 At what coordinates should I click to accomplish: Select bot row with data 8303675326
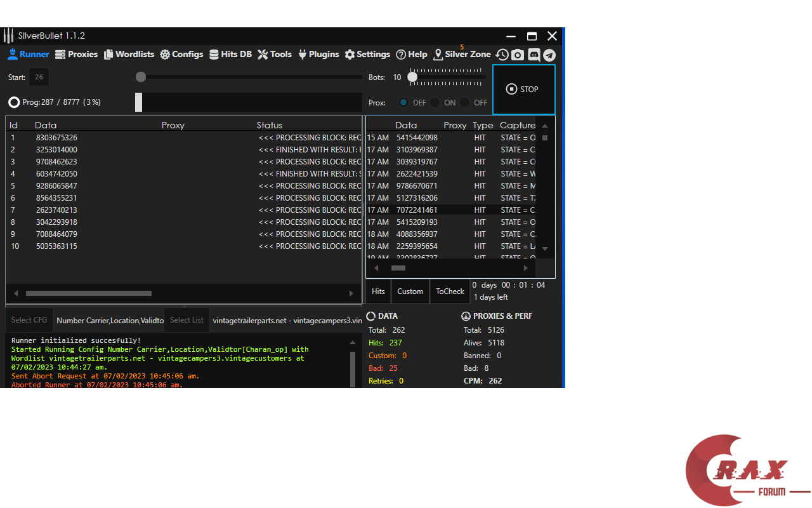184,138
